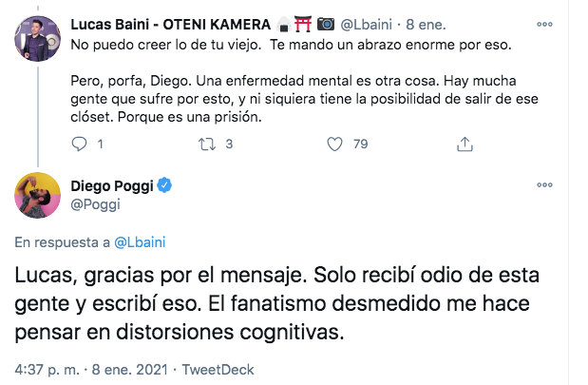Click the "4:37 p. m." time of the reply
The width and height of the screenshot is (588, 385).
tap(47, 369)
